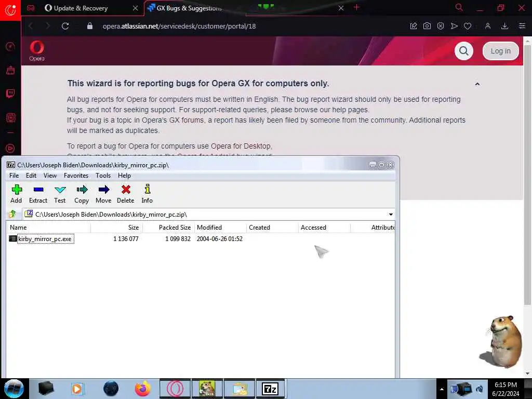Open the GX Corner gamepad icon

tap(31, 8)
